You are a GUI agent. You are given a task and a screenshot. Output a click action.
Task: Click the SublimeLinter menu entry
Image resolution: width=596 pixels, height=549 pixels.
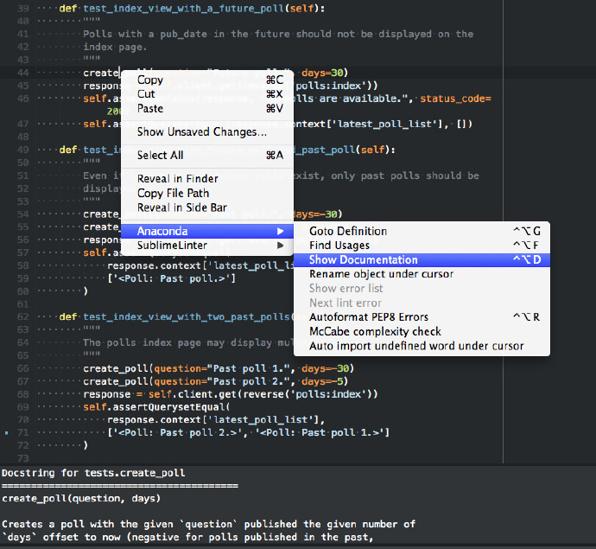click(x=207, y=246)
